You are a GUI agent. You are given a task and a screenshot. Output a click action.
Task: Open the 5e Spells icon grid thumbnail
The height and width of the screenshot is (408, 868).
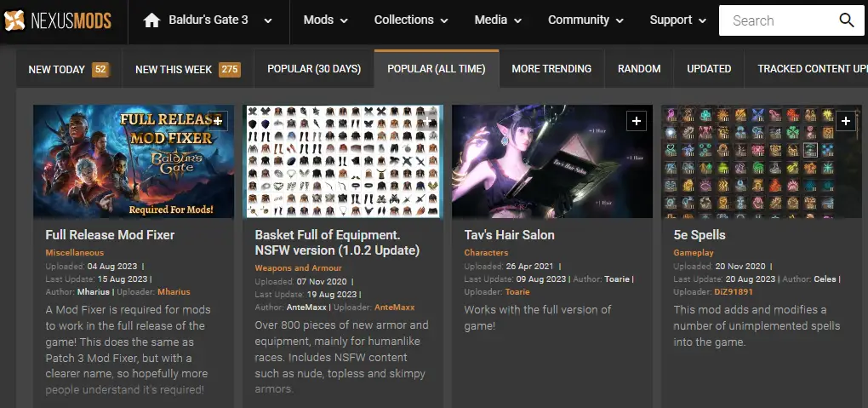761,161
